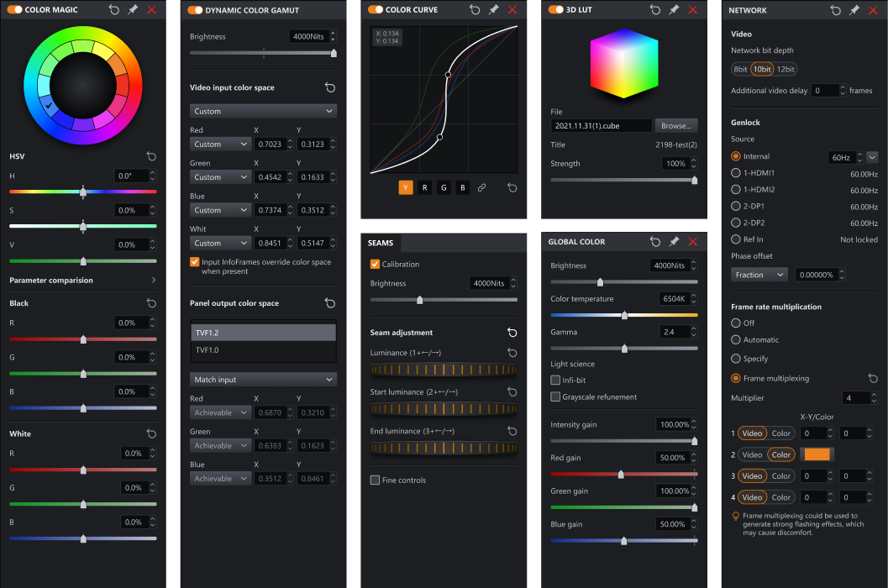Image resolution: width=888 pixels, height=588 pixels.
Task: Open the Fraction phase offset dropdown
Action: point(759,274)
